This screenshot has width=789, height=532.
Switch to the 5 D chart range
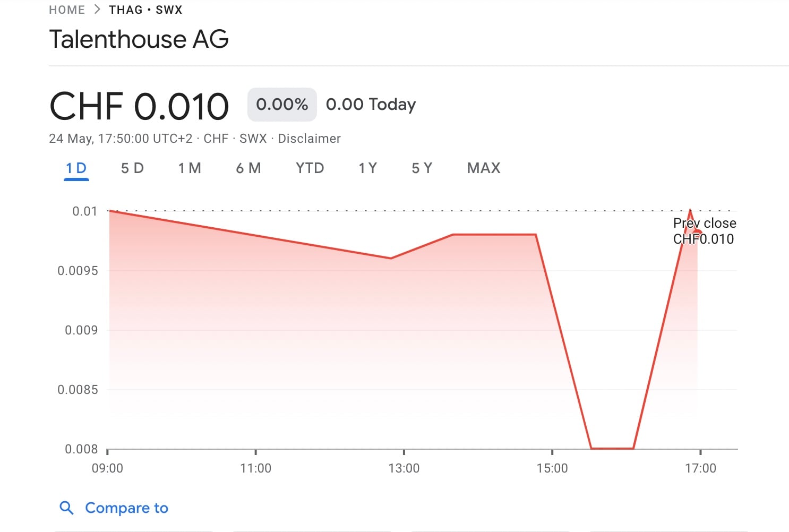132,168
